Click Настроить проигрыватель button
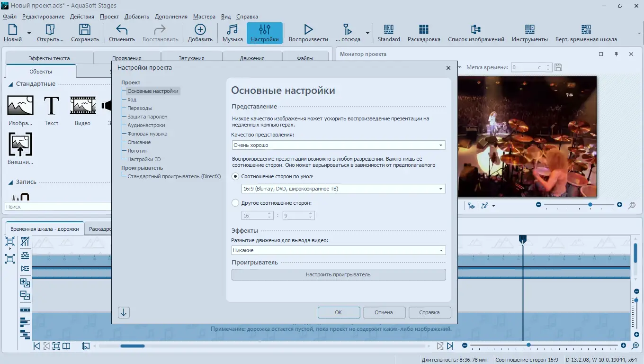The height and width of the screenshot is (364, 644). pos(338,274)
